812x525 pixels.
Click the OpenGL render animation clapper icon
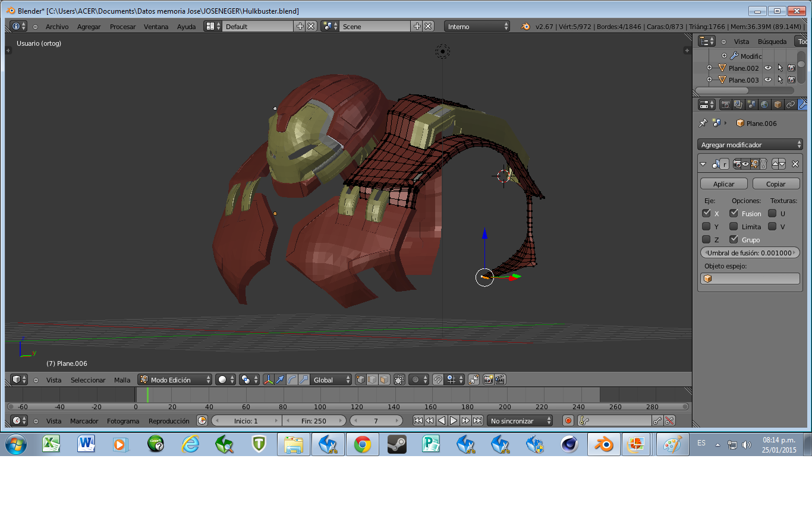500,379
